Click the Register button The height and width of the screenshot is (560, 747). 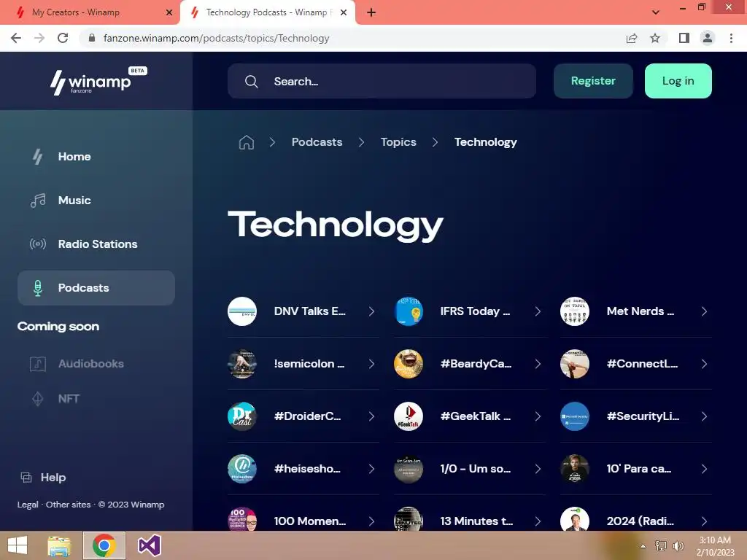point(593,81)
